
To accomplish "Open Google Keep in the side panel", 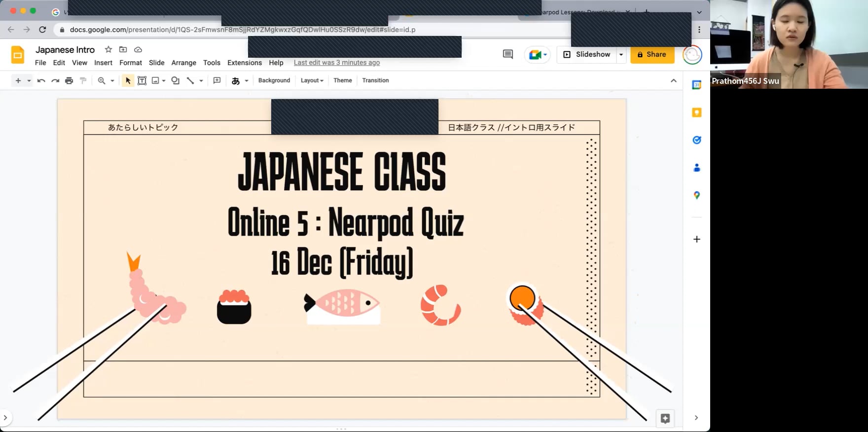I will (696, 112).
